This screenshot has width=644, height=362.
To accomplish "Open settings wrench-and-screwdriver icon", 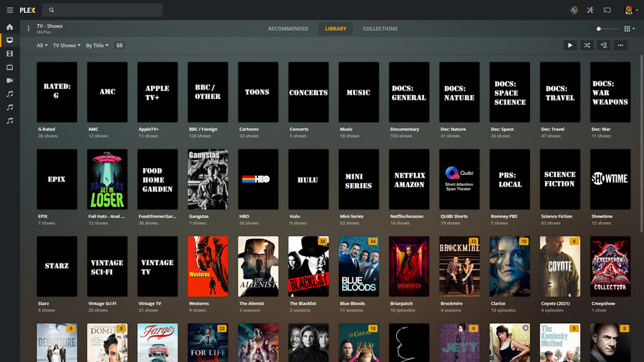I will (x=590, y=10).
